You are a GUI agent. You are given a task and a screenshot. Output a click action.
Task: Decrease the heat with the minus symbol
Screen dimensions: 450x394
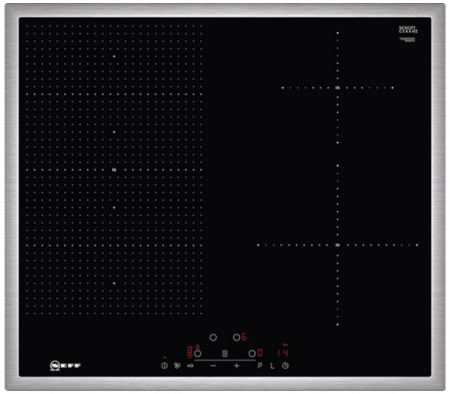point(213,366)
